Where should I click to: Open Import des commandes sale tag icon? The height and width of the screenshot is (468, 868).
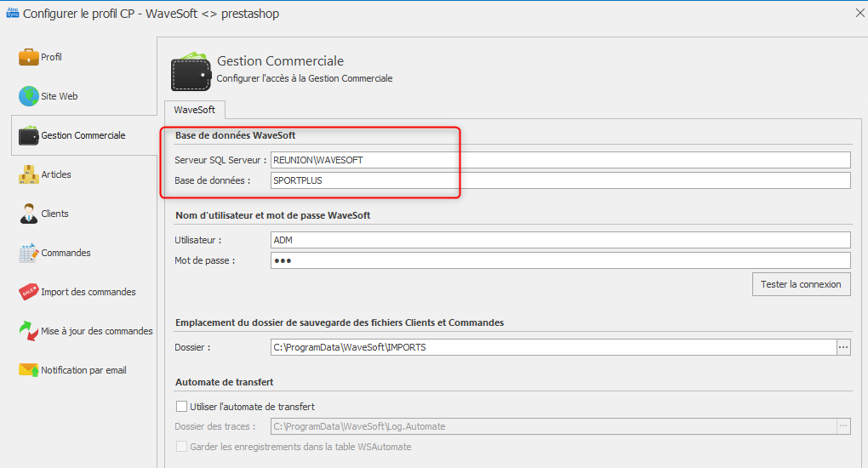(28, 292)
